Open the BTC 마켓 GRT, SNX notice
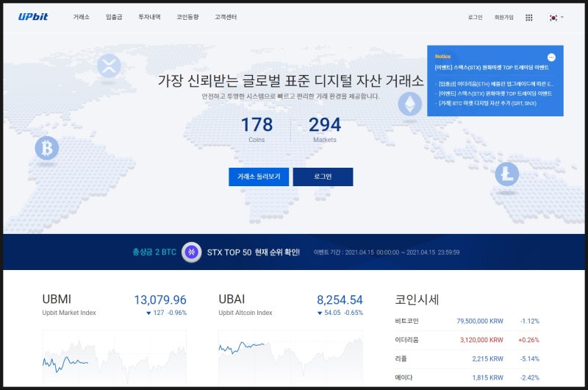Viewport: 588px width, 390px height. pos(487,103)
